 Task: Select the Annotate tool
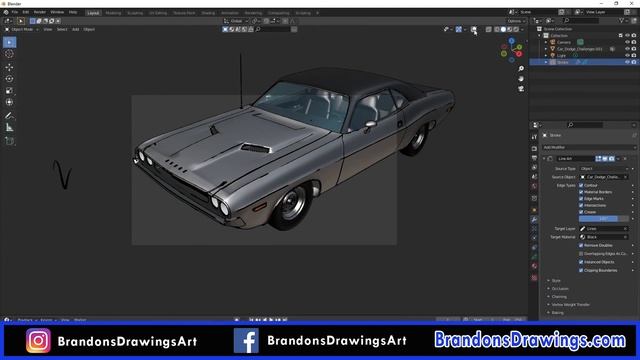(9, 116)
